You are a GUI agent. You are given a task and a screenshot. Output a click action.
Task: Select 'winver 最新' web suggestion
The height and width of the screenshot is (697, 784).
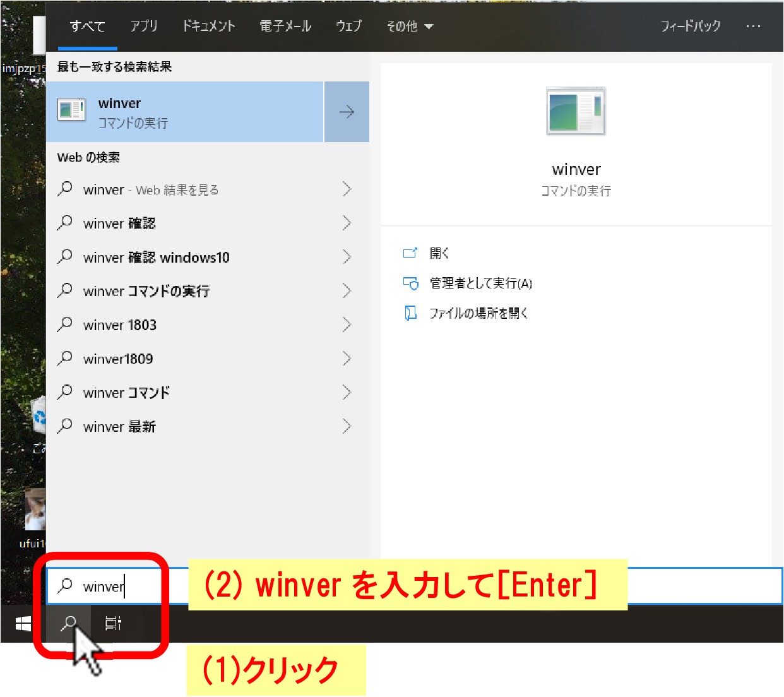coord(208,427)
